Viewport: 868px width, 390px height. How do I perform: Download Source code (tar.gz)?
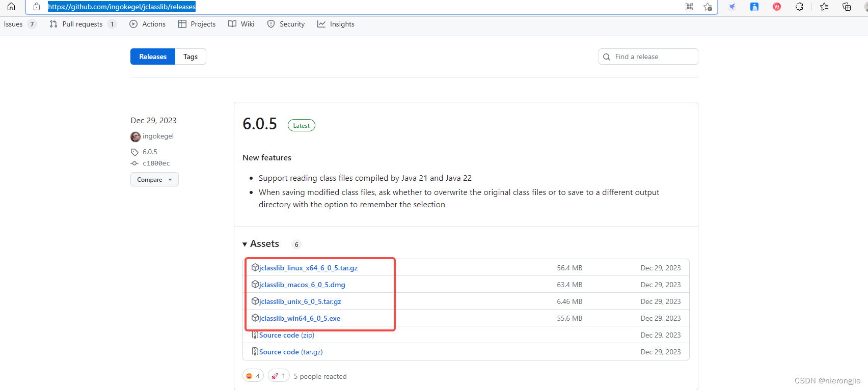(x=291, y=352)
